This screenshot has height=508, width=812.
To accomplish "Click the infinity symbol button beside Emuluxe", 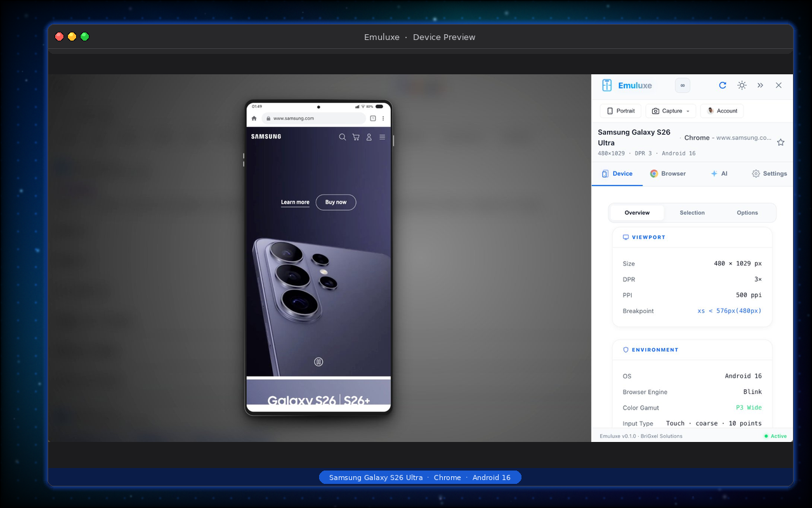I will tap(683, 85).
